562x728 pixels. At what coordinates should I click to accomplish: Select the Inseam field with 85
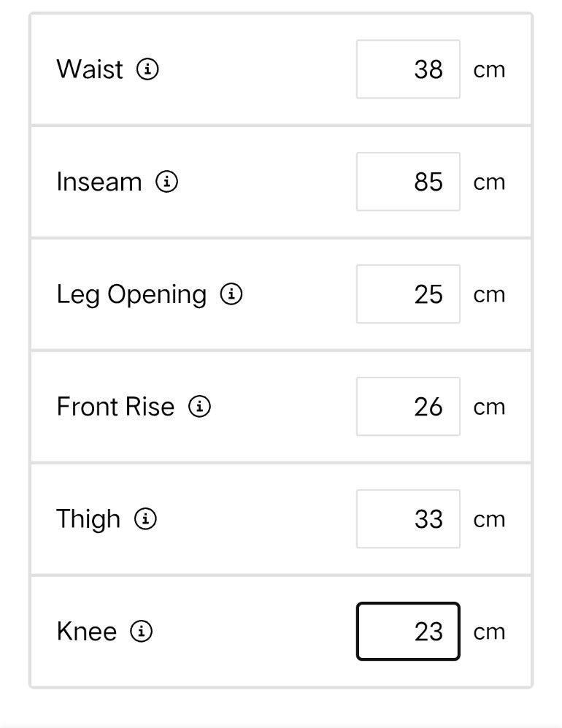408,182
